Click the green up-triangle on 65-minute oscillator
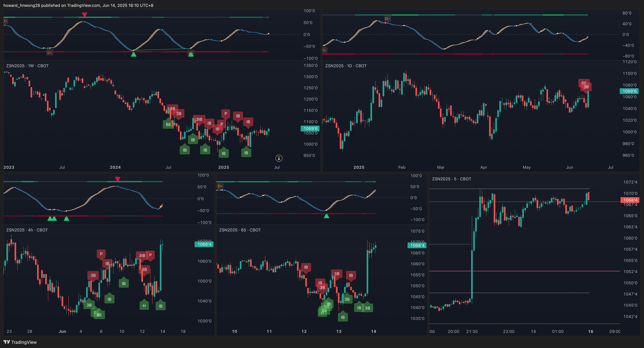 [x=326, y=216]
